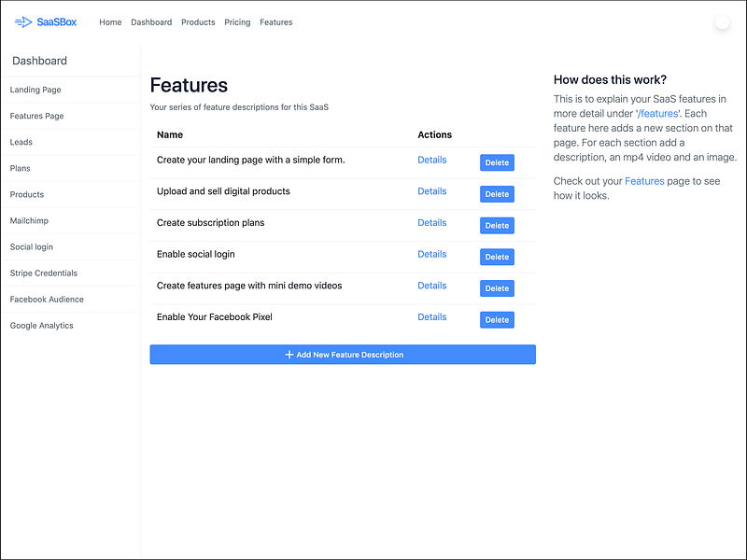View Details for Facebook Pixel feature
Image resolution: width=747 pixels, height=560 pixels.
[432, 317]
